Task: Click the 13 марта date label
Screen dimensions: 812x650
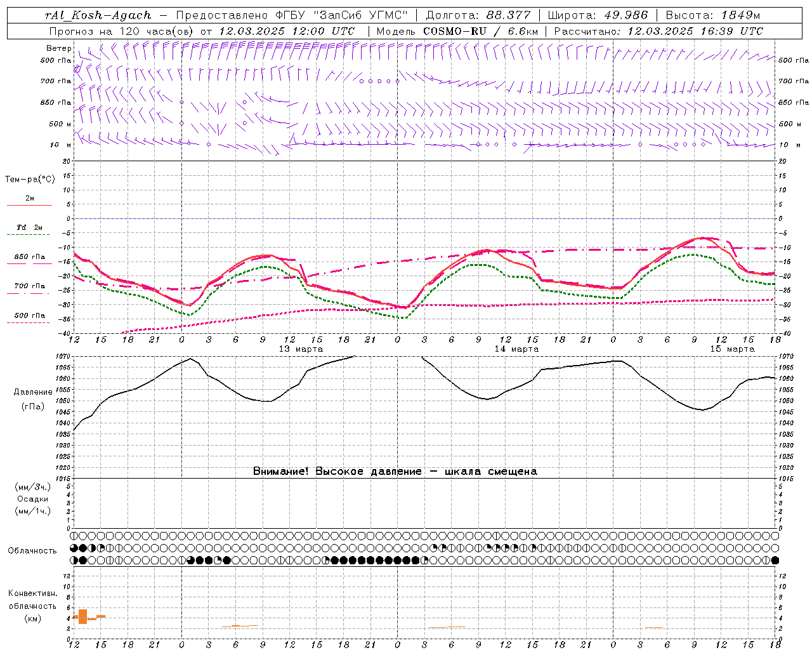Action: pos(301,349)
